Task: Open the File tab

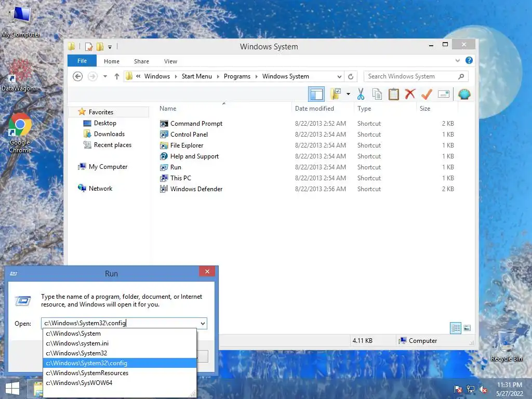Action: point(82,61)
